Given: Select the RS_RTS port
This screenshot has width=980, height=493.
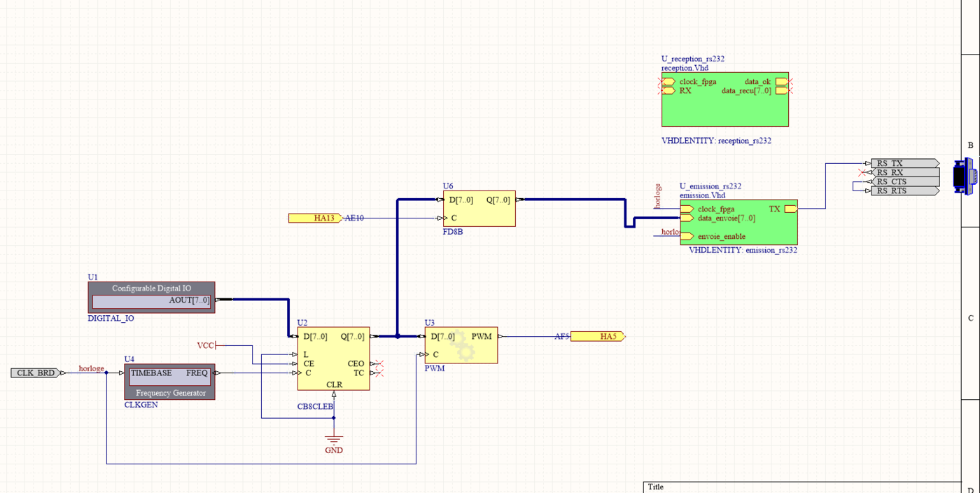Looking at the screenshot, I should [x=904, y=190].
